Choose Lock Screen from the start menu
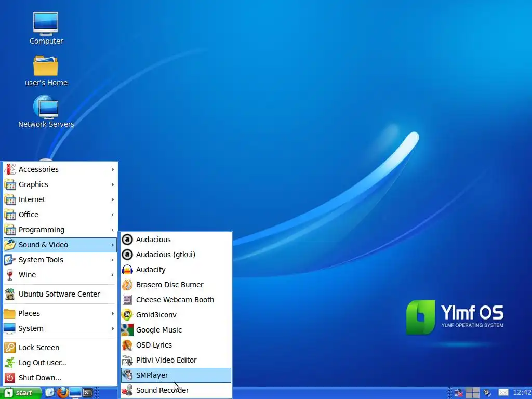Viewport: 532px width, 399px height. pyautogui.click(x=60, y=348)
